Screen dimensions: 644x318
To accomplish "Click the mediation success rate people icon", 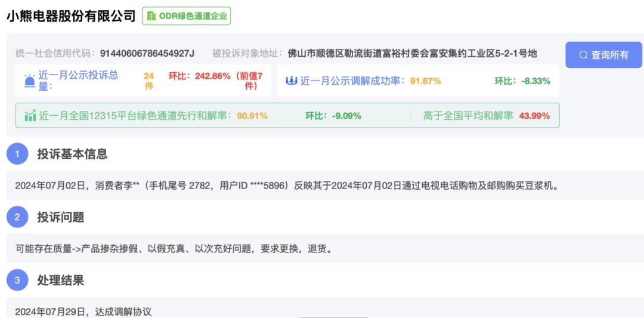I will click(x=291, y=81).
